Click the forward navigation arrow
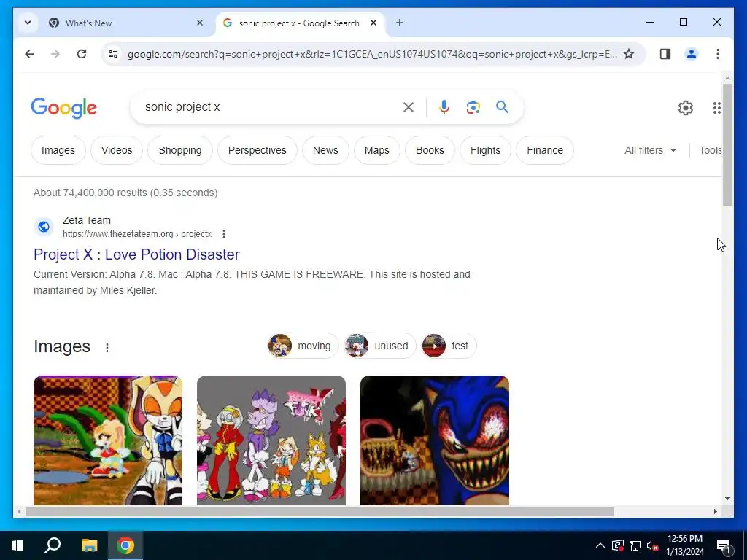This screenshot has width=747, height=560. [x=55, y=54]
